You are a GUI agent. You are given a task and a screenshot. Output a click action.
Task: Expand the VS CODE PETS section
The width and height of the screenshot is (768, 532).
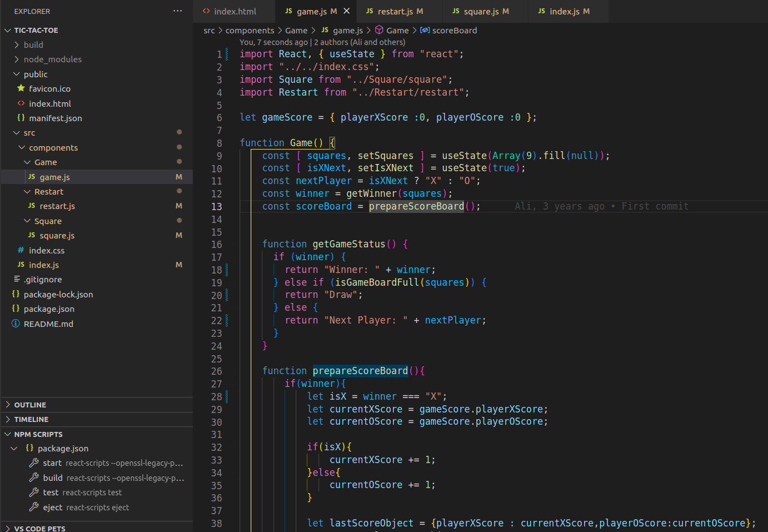click(x=97, y=528)
